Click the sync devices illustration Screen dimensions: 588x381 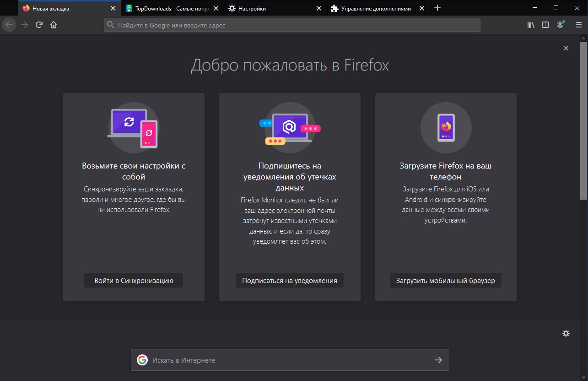(x=133, y=128)
